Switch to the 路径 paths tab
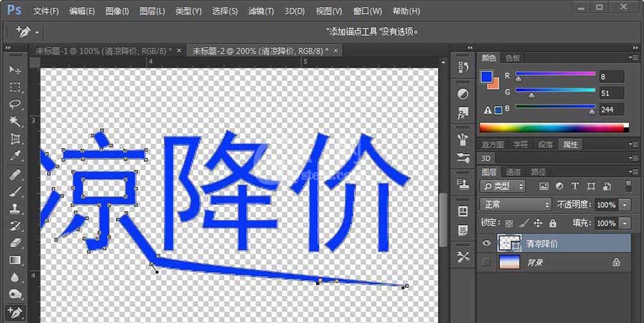The image size is (644, 323). (x=538, y=172)
